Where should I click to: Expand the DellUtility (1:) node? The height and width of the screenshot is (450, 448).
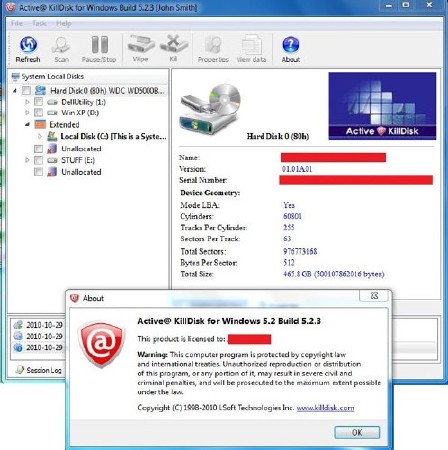(27, 102)
